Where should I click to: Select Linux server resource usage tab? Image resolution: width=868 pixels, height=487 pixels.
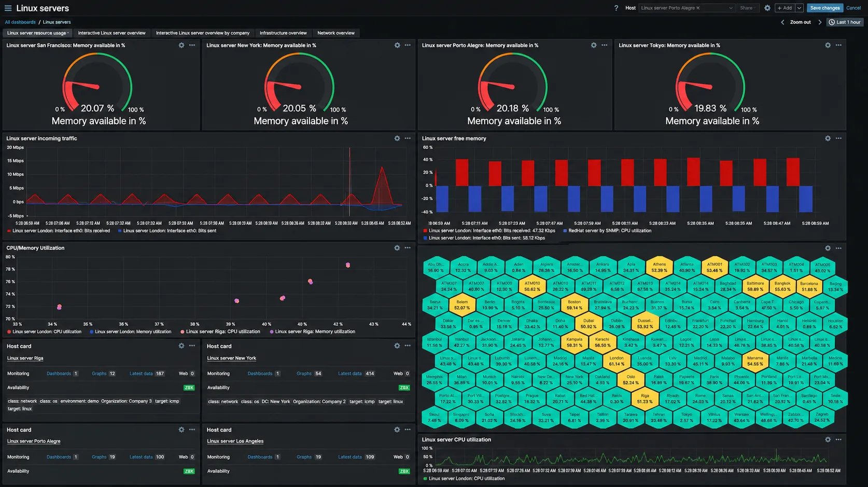(37, 33)
